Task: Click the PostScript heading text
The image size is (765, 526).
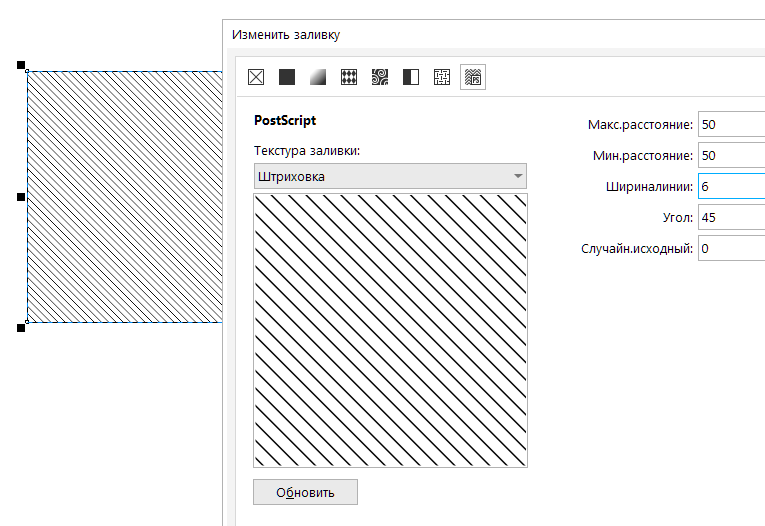Action: [285, 121]
